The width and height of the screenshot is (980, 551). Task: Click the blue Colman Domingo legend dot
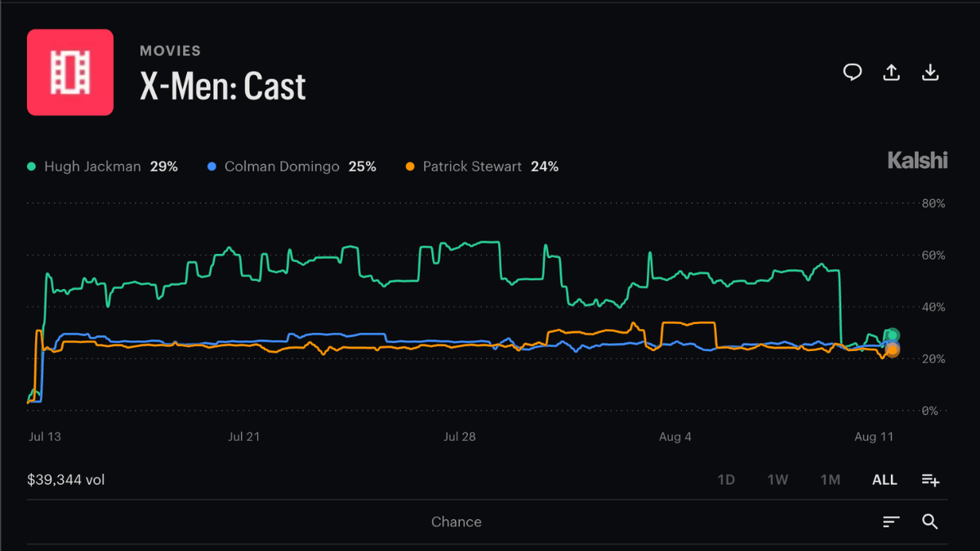[211, 167]
